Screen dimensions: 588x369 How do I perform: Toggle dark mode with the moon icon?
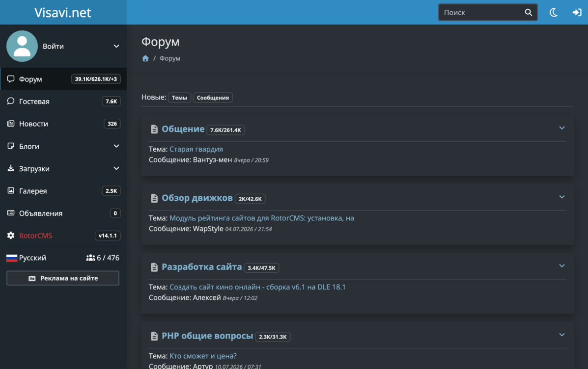(x=554, y=12)
